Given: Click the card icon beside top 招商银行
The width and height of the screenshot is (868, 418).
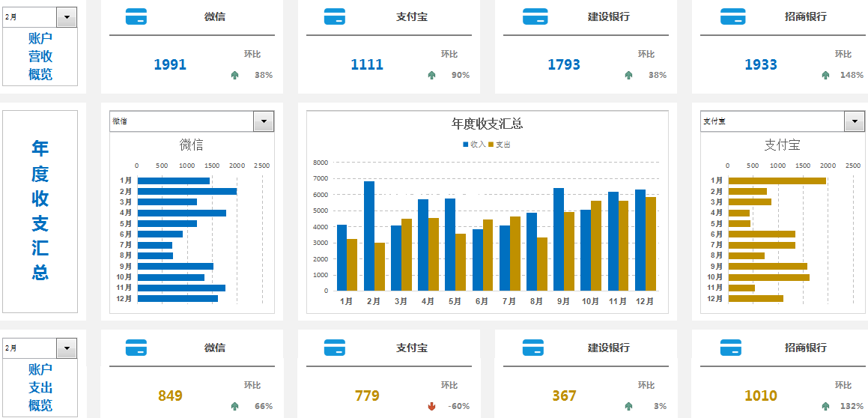Looking at the screenshot, I should 733,16.
